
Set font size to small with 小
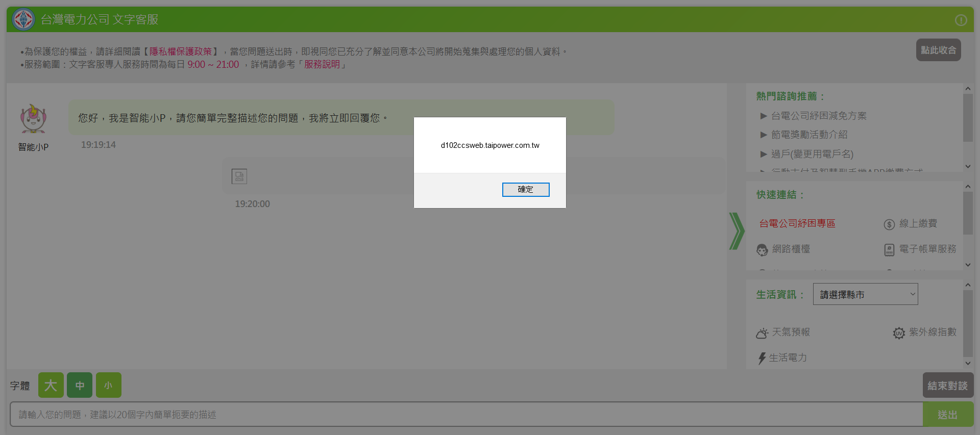(109, 385)
